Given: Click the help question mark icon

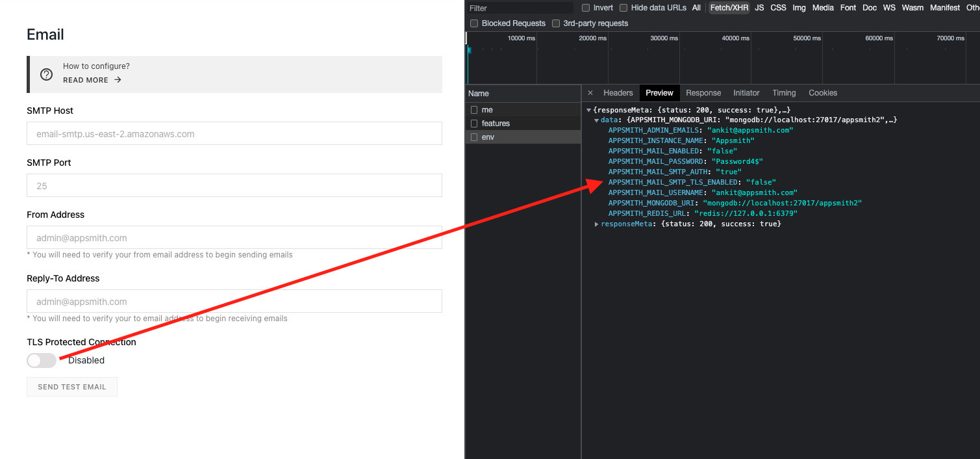Looking at the screenshot, I should (46, 74).
